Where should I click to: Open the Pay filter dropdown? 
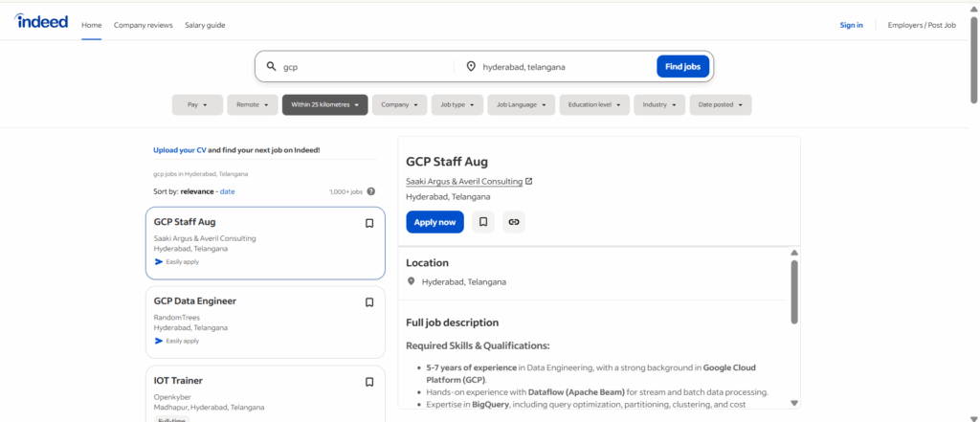point(197,105)
